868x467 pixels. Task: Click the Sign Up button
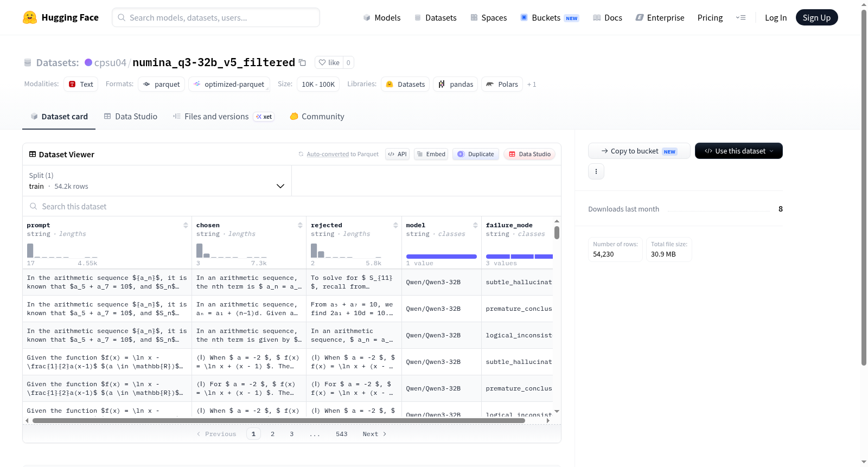816,17
